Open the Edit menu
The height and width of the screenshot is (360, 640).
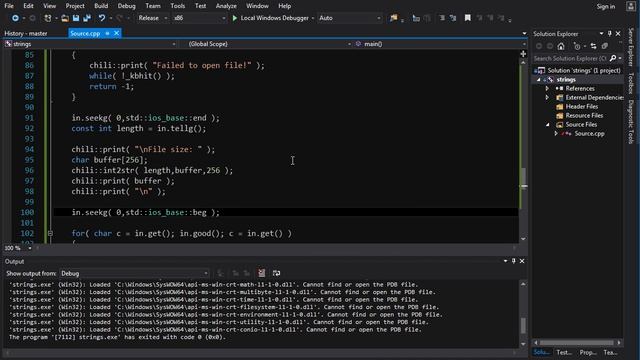[28, 6]
